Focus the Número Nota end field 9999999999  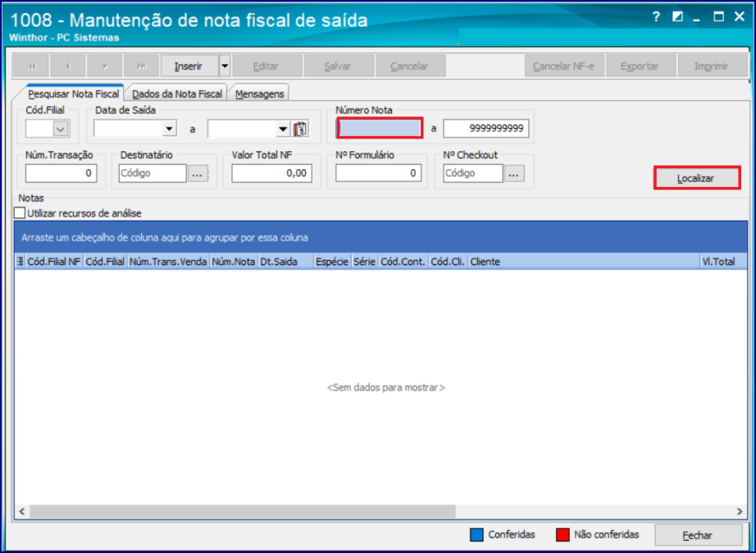[486, 128]
